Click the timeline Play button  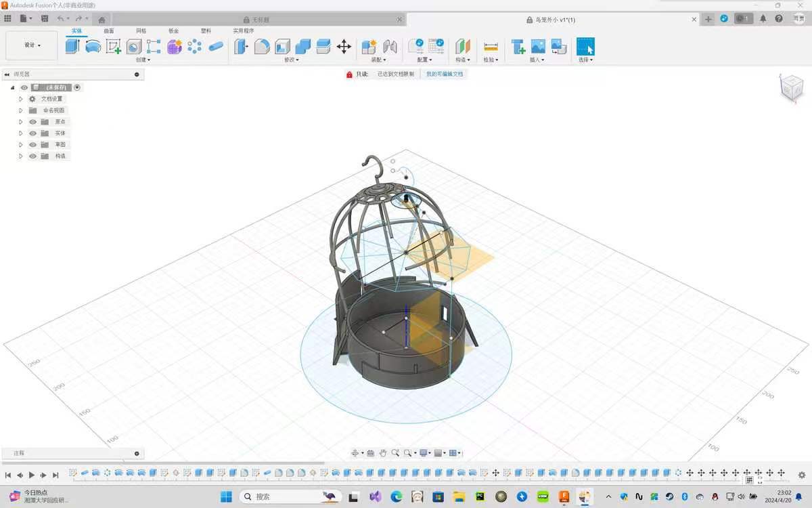[31, 475]
